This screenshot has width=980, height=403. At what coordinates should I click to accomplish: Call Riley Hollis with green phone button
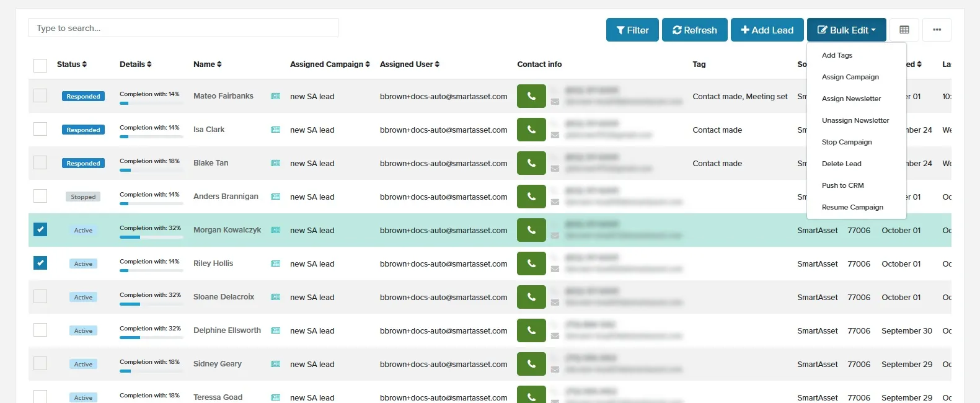[531, 263]
